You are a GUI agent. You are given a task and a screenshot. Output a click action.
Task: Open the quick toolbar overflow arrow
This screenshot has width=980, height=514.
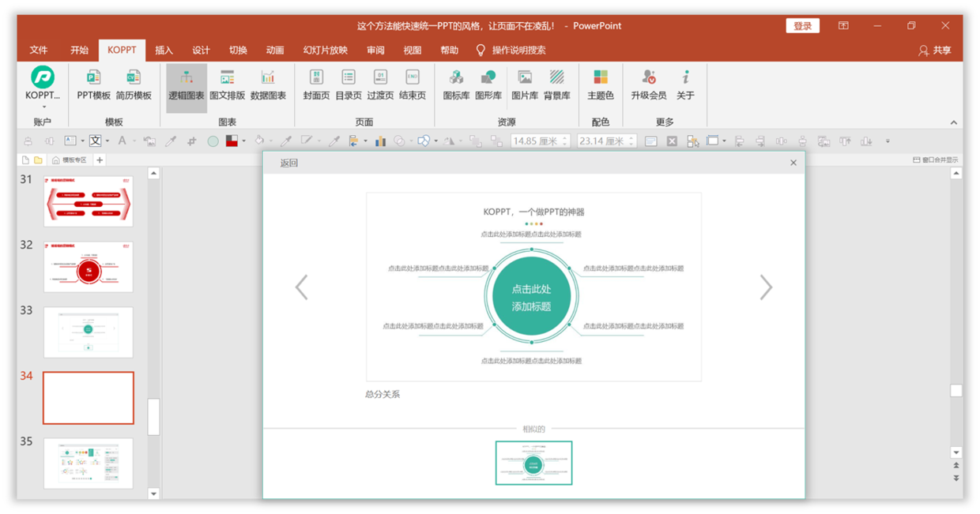point(887,141)
